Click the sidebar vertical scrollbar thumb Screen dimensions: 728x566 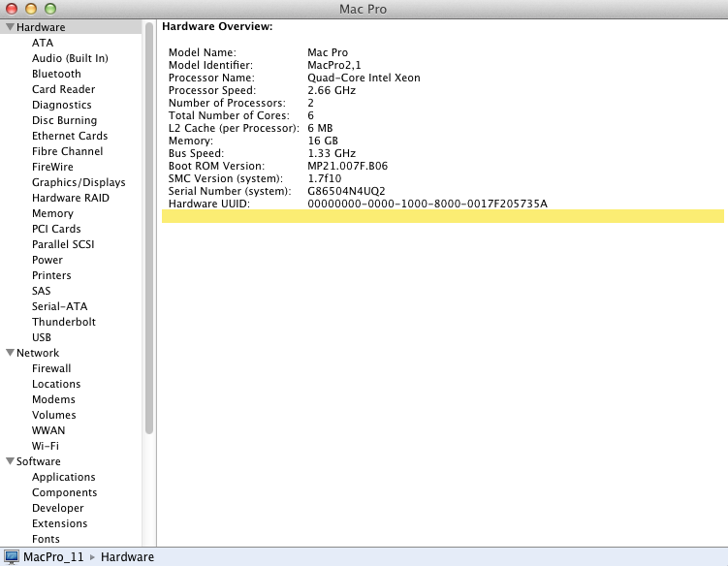[149, 228]
